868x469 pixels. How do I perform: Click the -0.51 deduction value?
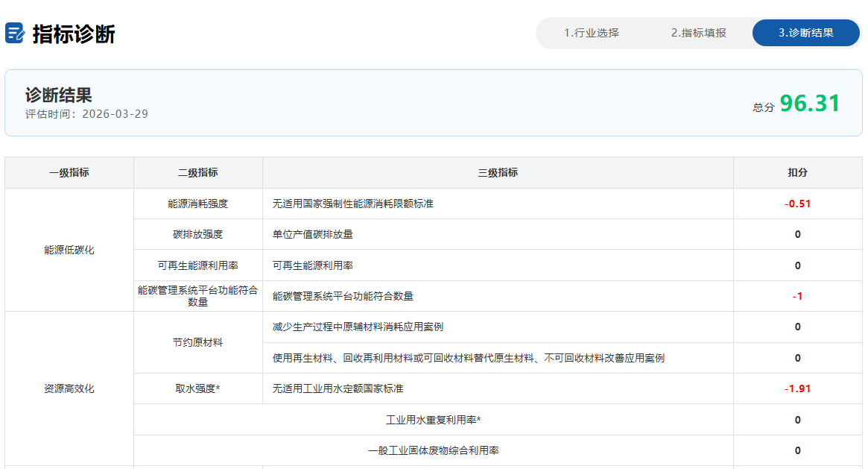(x=797, y=204)
